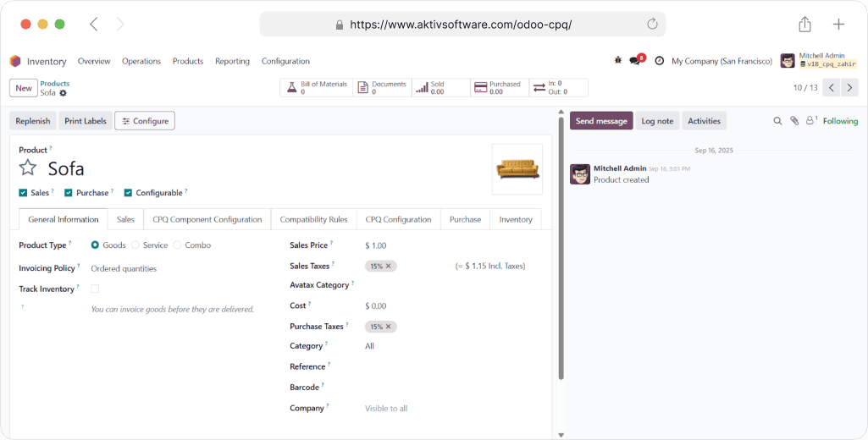Image resolution: width=868 pixels, height=440 pixels.
Task: Reload the page in the browser
Action: (x=652, y=25)
